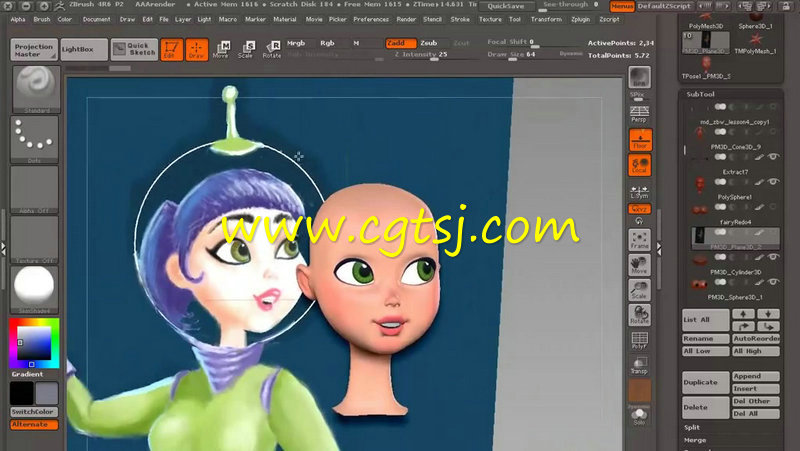800x451 pixels.
Task: Select the Sphere3D_1 tool thumbnail
Action: (755, 21)
